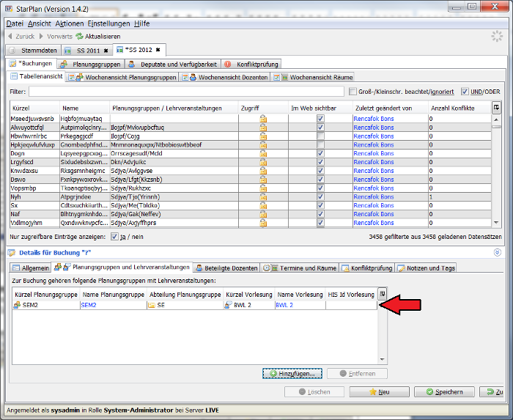Toggle Im Web sichtbar for Hpkjeqwlufvluxp row
The width and height of the screenshot is (513, 420).
click(321, 144)
